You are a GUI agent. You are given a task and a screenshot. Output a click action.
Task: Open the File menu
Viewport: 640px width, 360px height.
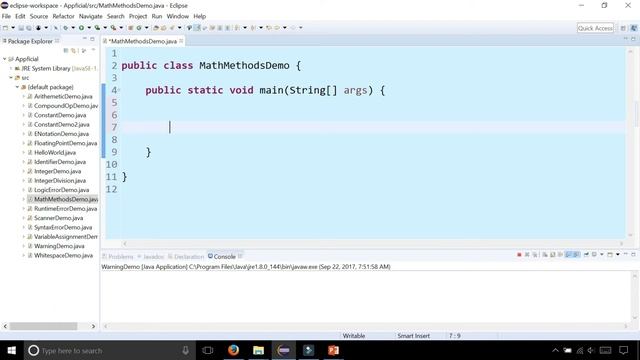click(6, 16)
